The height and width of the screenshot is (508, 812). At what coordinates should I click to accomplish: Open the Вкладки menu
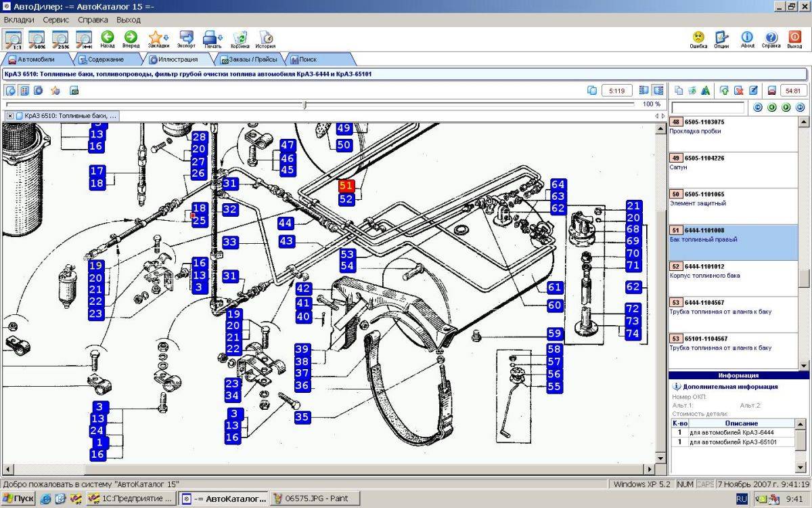[19, 20]
